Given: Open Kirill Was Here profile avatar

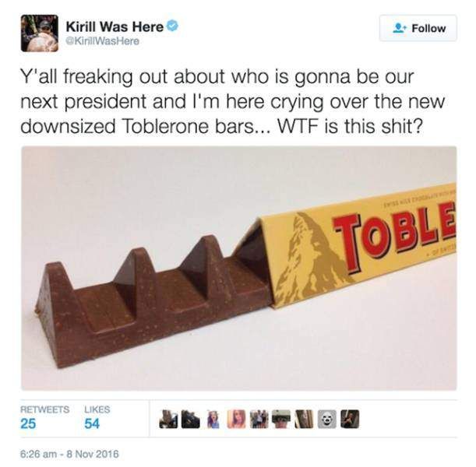Looking at the screenshot, I should pos(40,33).
